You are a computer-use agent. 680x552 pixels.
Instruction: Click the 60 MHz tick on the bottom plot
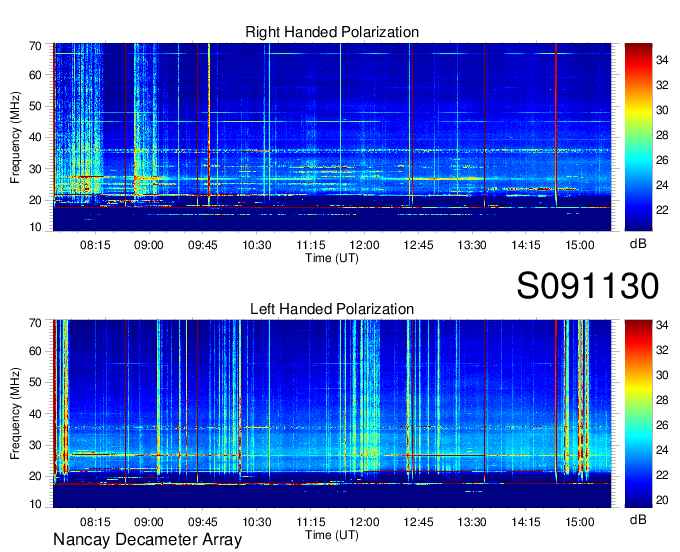[35, 351]
